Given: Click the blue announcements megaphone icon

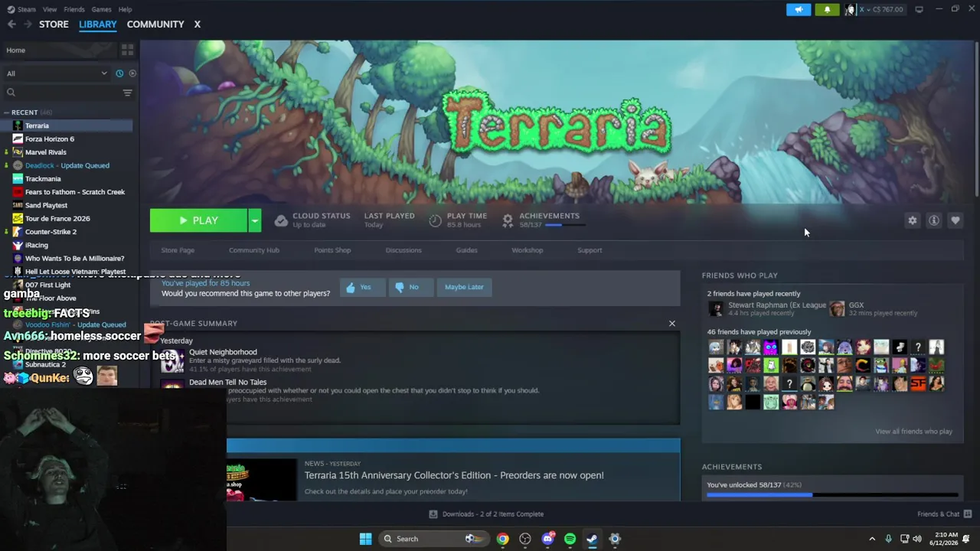Looking at the screenshot, I should [x=798, y=9].
